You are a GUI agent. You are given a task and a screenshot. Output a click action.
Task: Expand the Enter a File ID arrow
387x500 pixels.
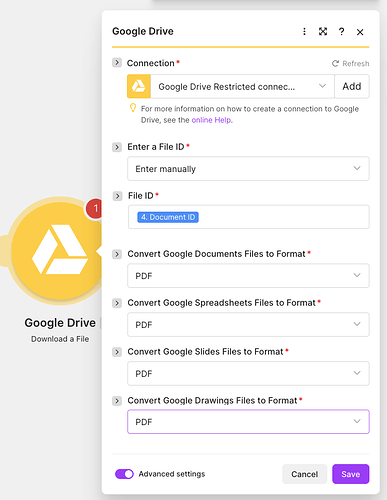click(117, 147)
